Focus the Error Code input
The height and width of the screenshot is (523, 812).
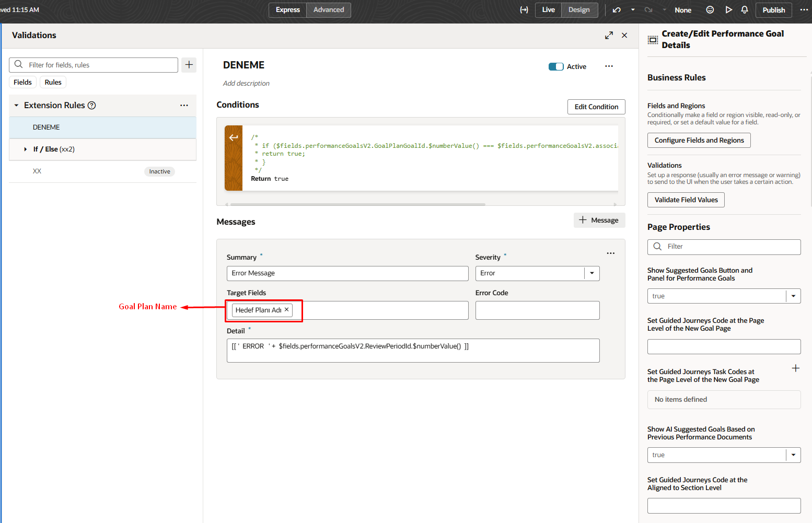pyautogui.click(x=537, y=310)
